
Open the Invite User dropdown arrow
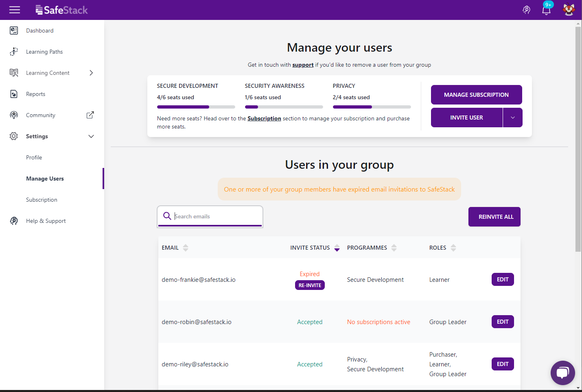tap(513, 118)
